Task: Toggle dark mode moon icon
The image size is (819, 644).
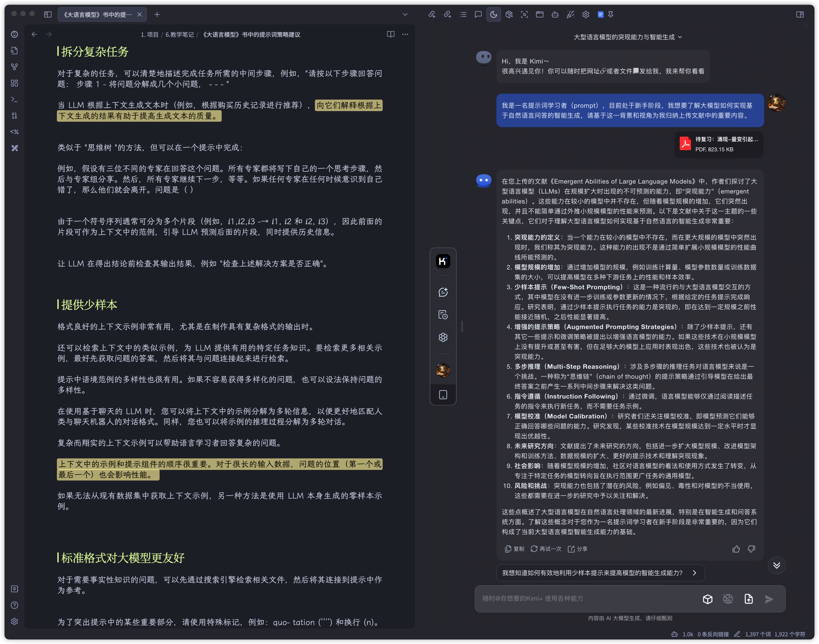Action: (x=493, y=14)
